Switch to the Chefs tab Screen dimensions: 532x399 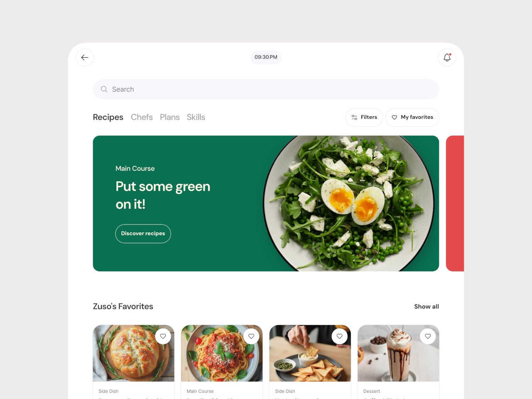(x=142, y=117)
